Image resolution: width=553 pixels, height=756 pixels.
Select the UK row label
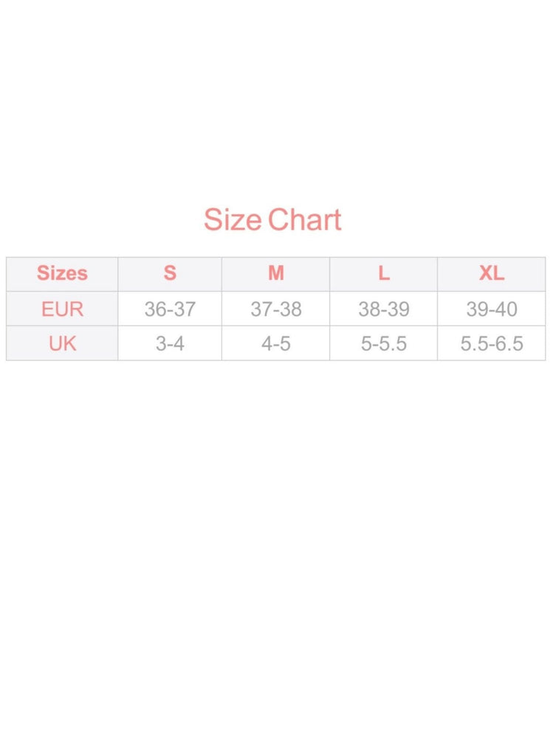(62, 343)
